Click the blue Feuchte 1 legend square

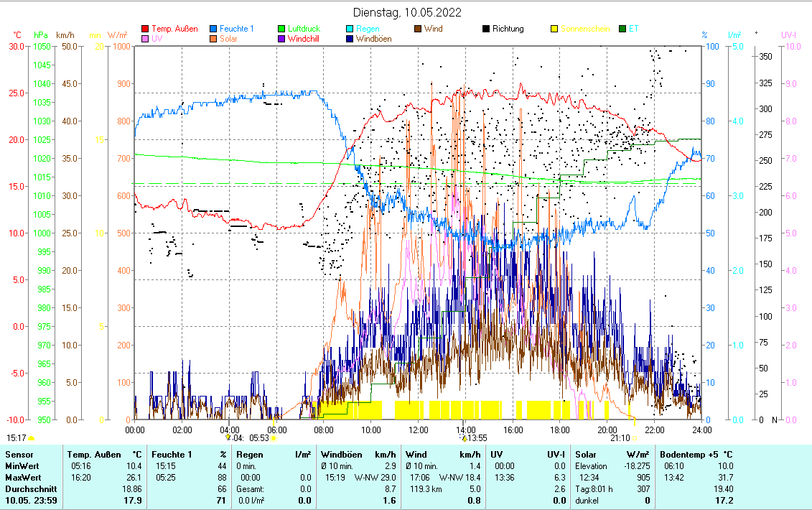click(214, 29)
